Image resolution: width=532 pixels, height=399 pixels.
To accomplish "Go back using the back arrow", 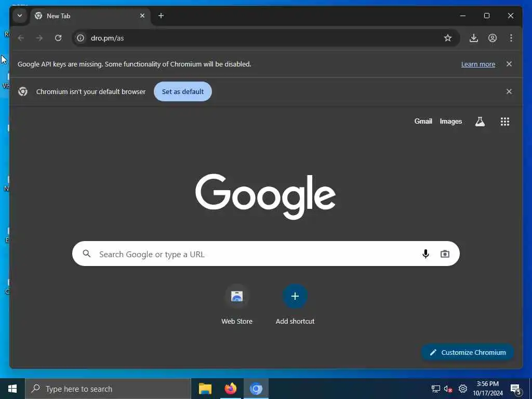I will [21, 38].
